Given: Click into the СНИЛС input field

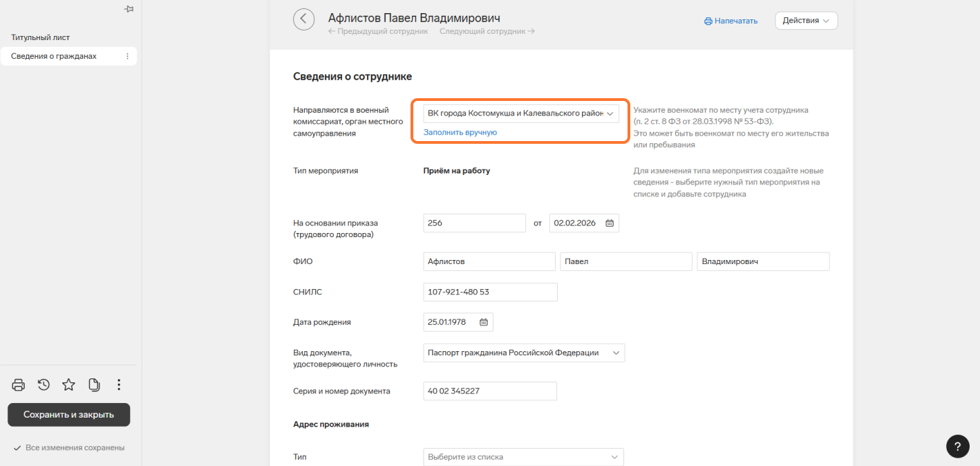Looking at the screenshot, I should click(489, 292).
